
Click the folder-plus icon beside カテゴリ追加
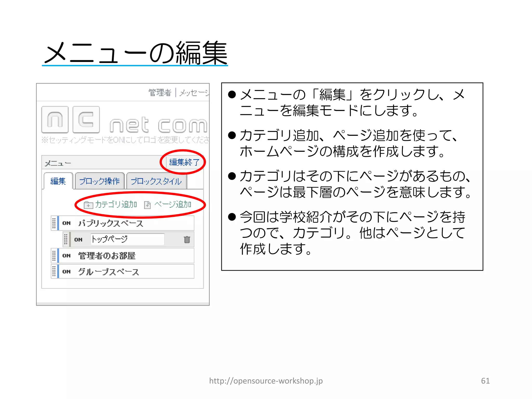click(88, 205)
